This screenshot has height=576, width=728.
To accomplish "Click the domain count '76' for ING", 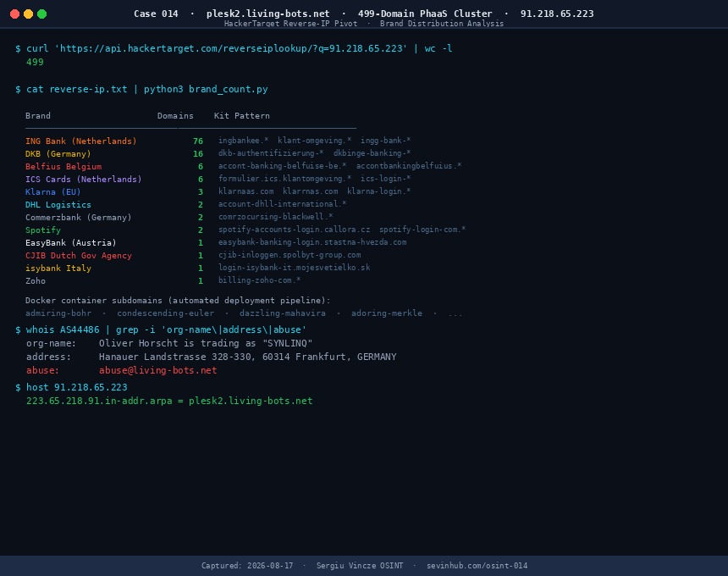I will coord(198,141).
